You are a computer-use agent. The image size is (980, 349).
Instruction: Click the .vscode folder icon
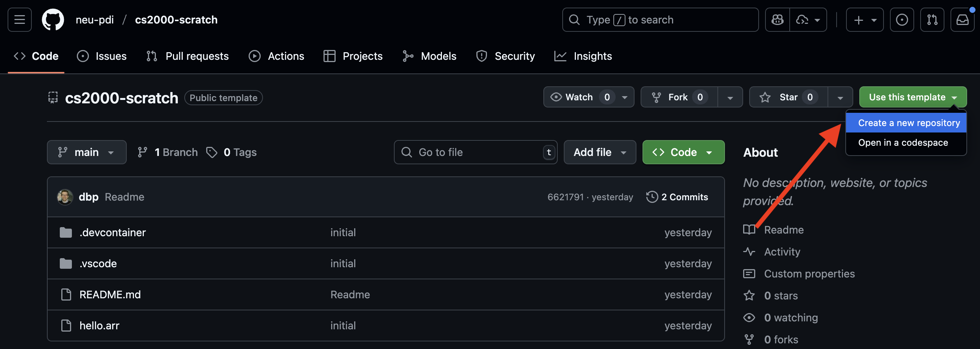[x=66, y=264]
